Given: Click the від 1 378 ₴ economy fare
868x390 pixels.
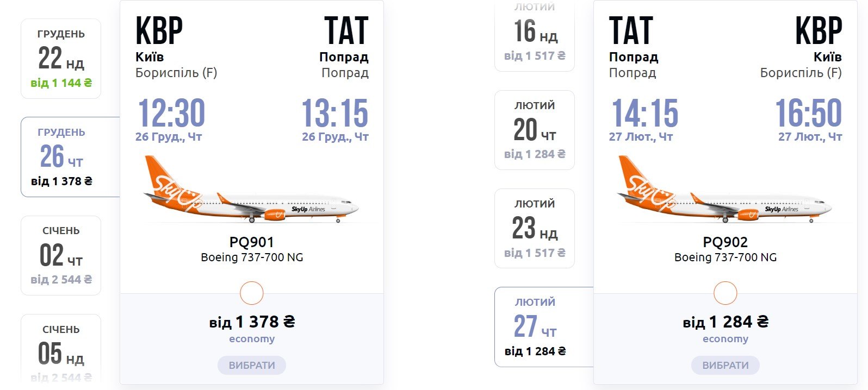Looking at the screenshot, I should pos(252,329).
